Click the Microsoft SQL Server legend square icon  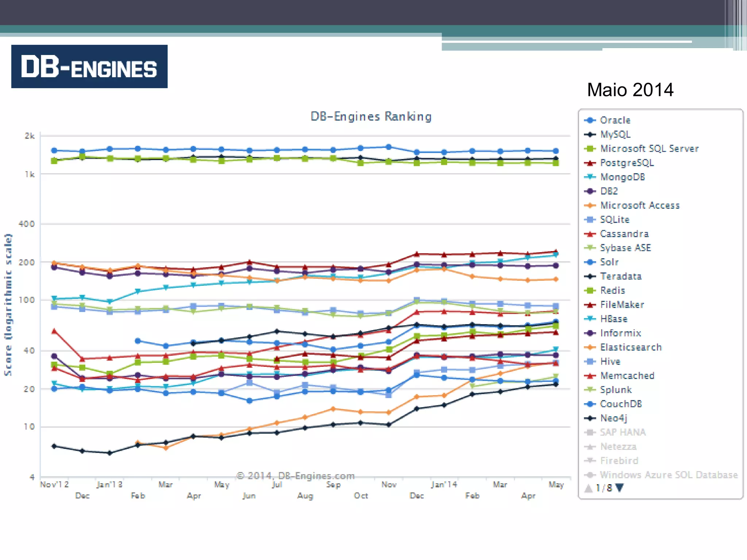590,149
